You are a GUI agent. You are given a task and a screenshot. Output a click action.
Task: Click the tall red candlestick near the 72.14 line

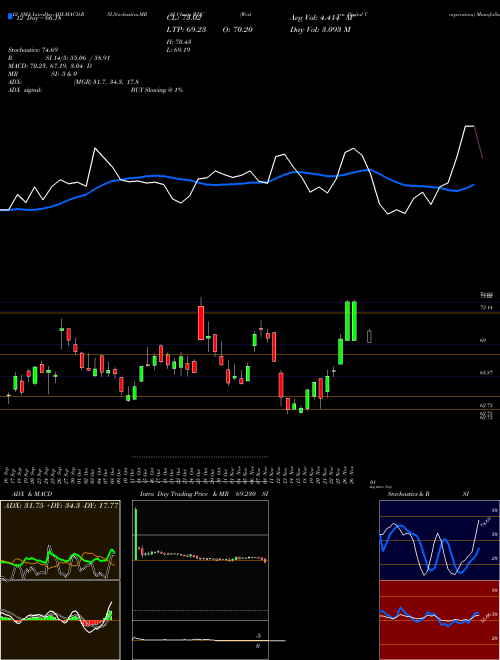click(201, 322)
